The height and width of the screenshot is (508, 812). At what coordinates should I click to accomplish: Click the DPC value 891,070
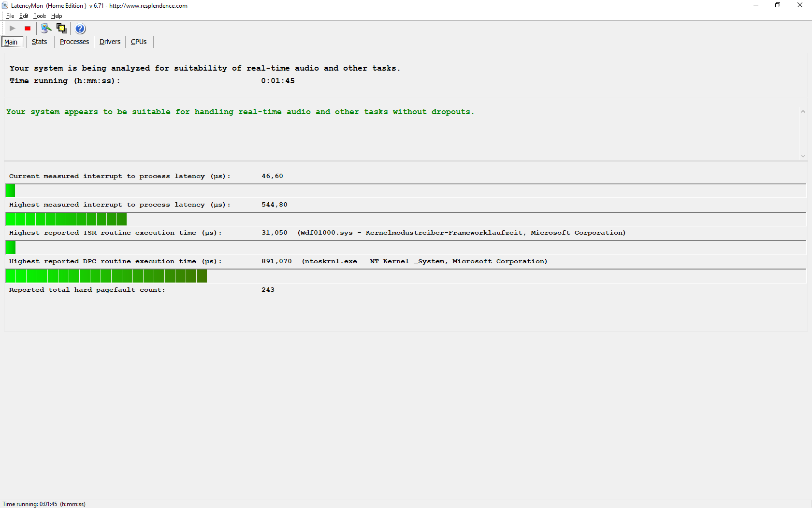tap(277, 261)
